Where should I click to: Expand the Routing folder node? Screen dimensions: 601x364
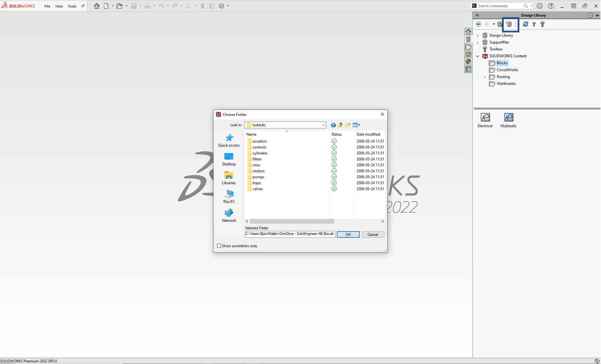[485, 77]
